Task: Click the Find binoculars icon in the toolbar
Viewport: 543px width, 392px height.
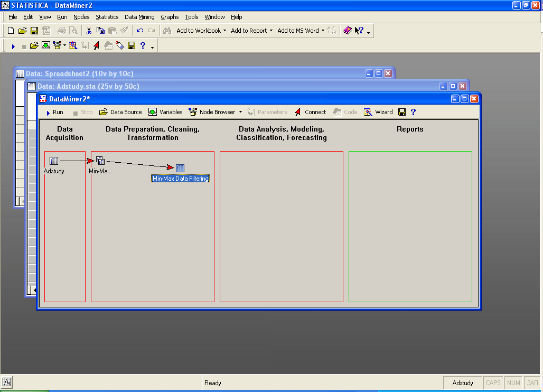Action: tap(167, 31)
